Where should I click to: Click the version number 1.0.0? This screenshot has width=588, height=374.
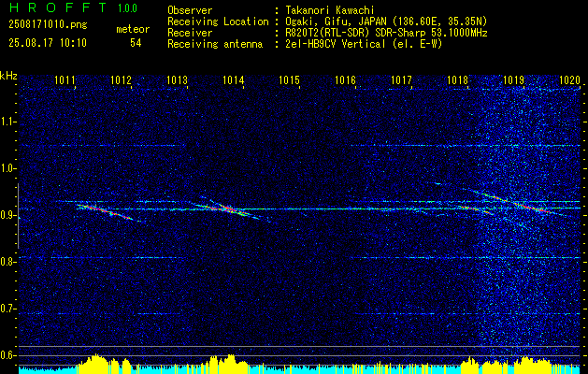[127, 7]
